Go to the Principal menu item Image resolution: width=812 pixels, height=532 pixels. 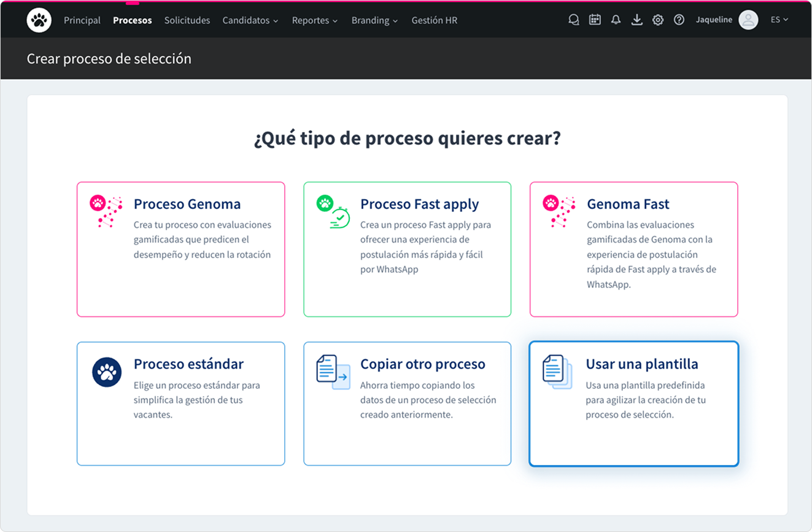point(82,20)
